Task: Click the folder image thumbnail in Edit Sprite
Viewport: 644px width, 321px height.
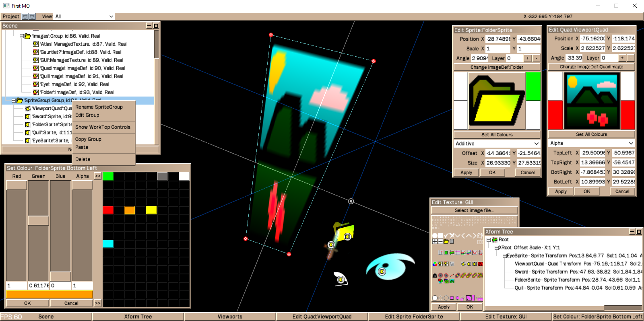Action: (x=497, y=101)
